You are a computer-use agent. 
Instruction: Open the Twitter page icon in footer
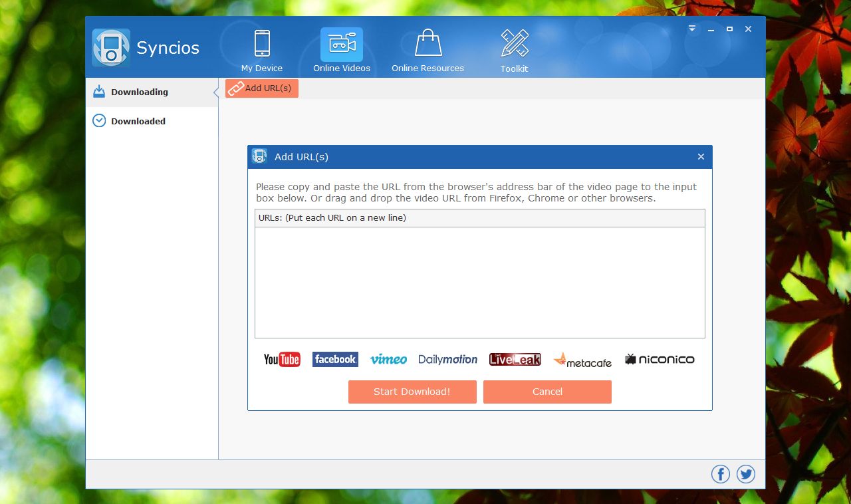[x=746, y=474]
